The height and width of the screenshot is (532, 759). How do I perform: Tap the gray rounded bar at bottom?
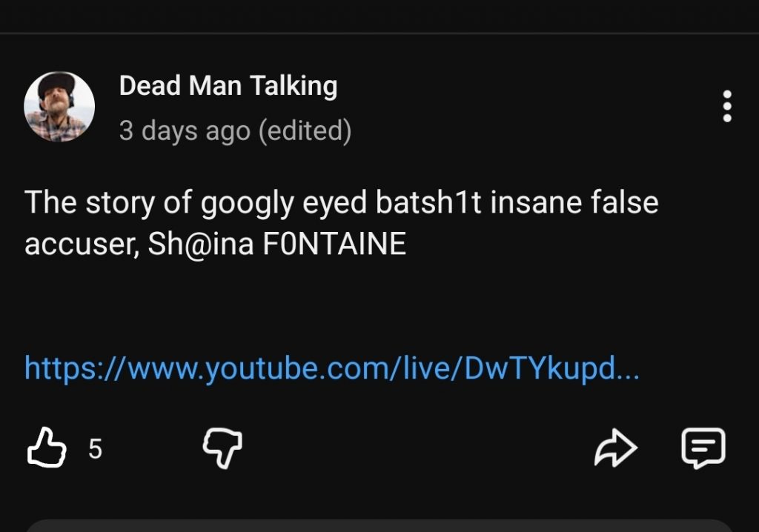[379, 525]
